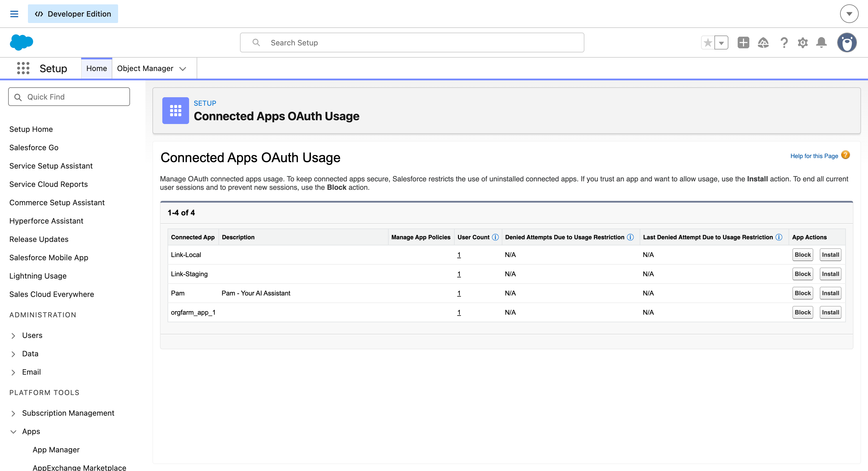Install the Pam app
Image resolution: width=868 pixels, height=471 pixels.
coord(830,293)
